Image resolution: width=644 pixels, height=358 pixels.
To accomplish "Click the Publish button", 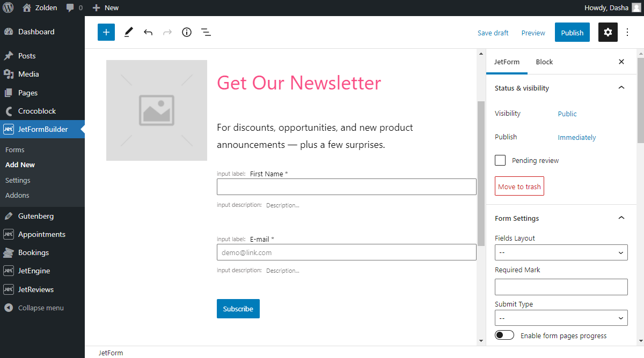I will coord(572,32).
